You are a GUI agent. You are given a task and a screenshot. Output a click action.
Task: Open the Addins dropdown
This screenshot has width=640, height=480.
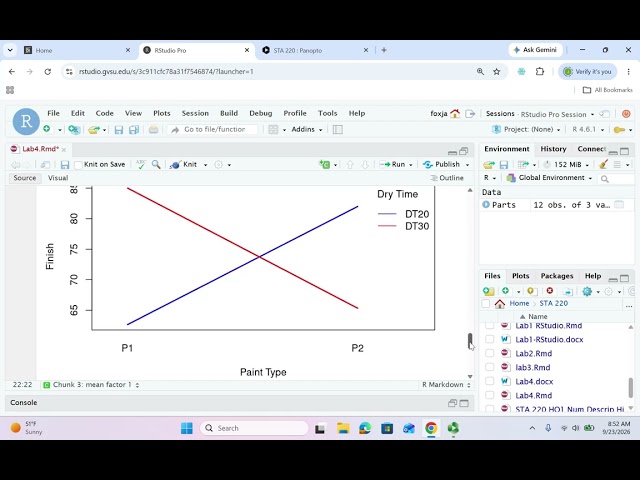click(x=307, y=129)
